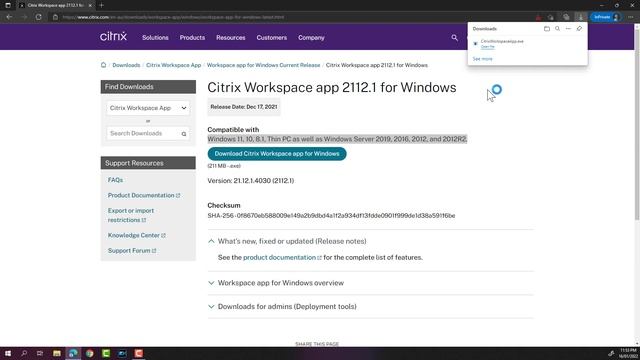The height and width of the screenshot is (360, 640).
Task: Expand Workspace app for Windows overview
Action: click(276, 283)
